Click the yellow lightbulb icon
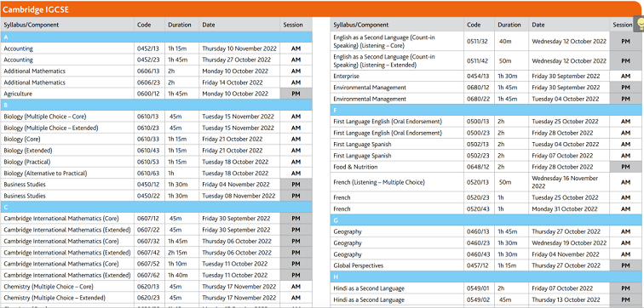The height and width of the screenshot is (308, 644). tap(640, 24)
